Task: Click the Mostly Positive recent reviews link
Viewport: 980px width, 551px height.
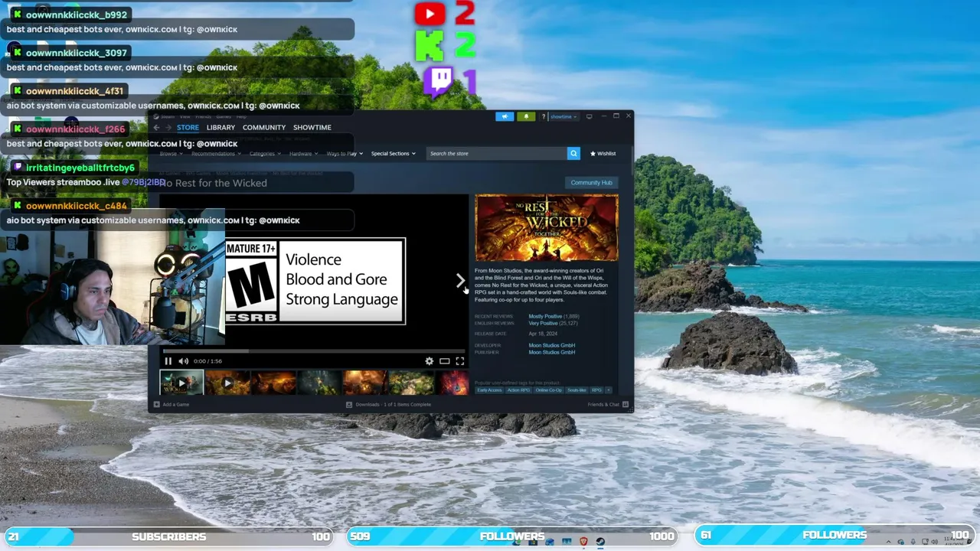Action: [x=545, y=316]
